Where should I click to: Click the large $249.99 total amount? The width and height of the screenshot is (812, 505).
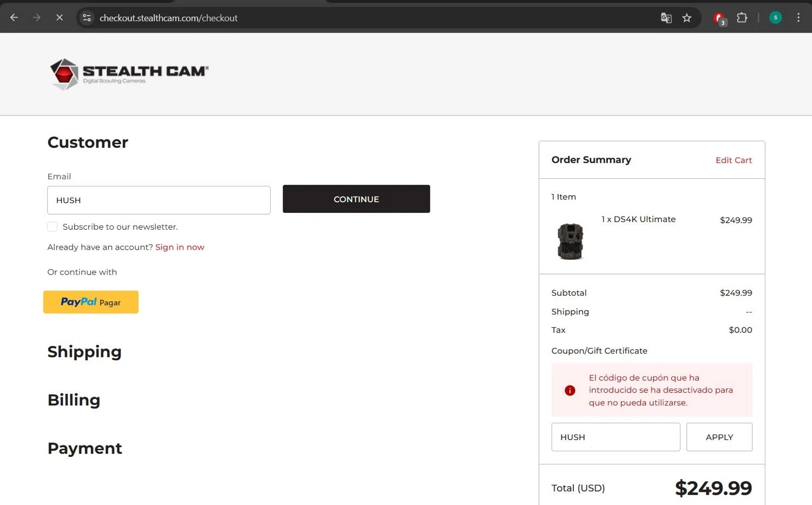[713, 488]
